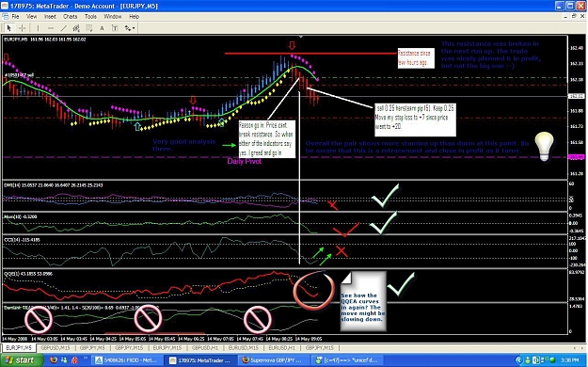Click the DMI(14) indicator label
Screen dimensions: 588x367
[x=54, y=185]
